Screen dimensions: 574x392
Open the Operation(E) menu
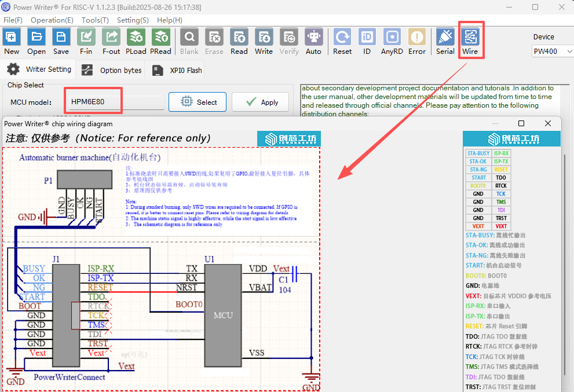click(x=52, y=20)
